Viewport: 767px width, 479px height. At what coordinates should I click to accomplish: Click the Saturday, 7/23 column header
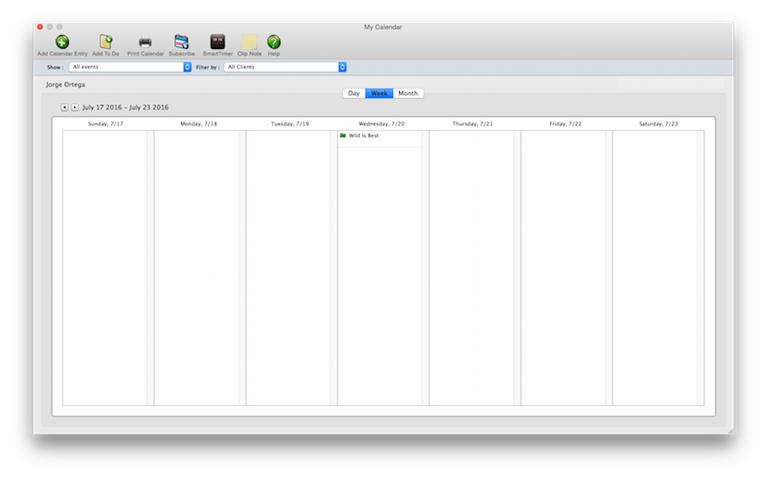658,124
